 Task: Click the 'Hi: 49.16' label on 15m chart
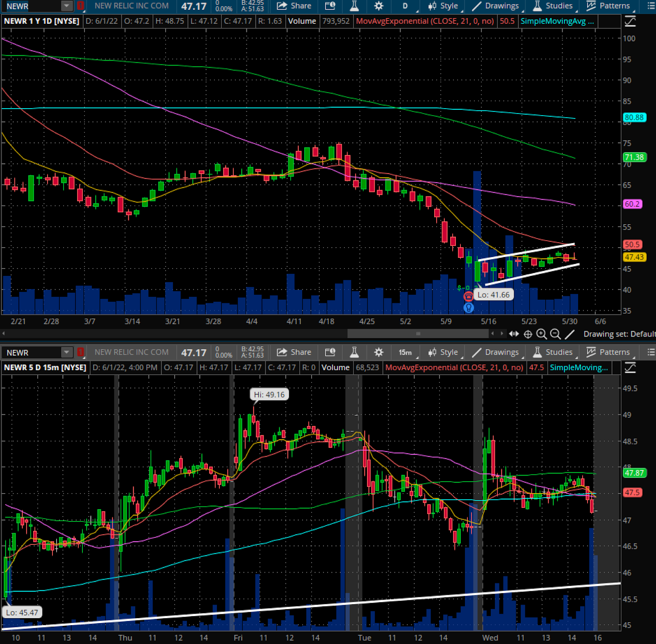click(269, 394)
